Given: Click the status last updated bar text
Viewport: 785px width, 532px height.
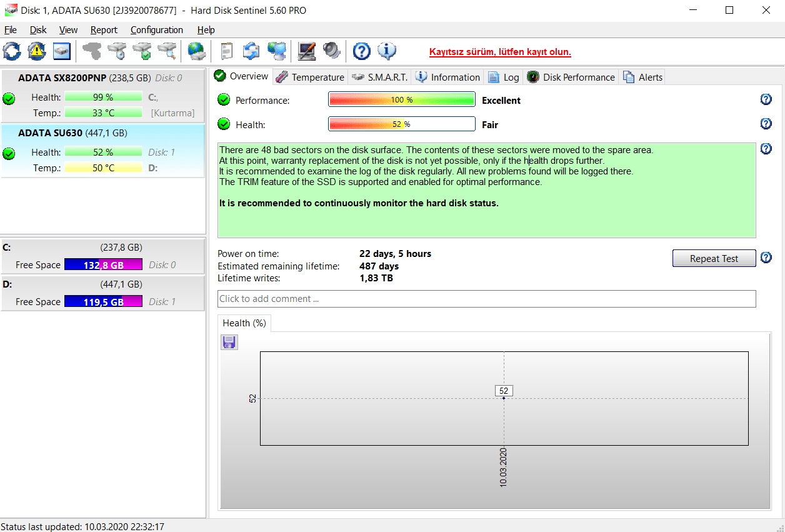Looking at the screenshot, I should point(82,526).
